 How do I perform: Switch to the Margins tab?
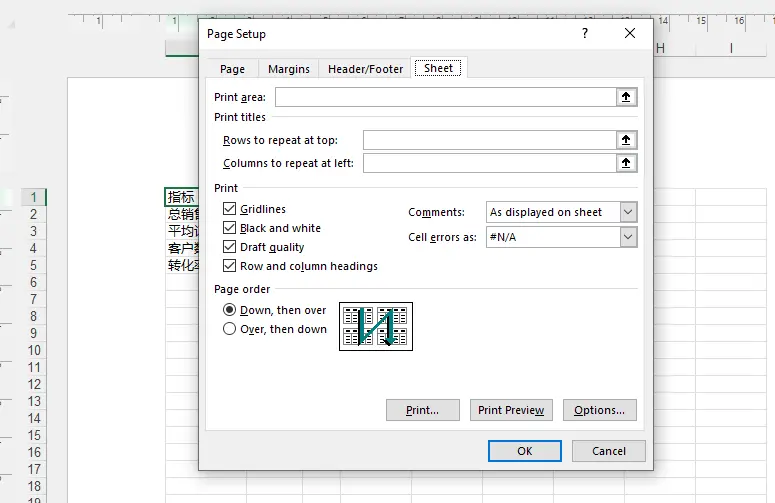tap(289, 69)
